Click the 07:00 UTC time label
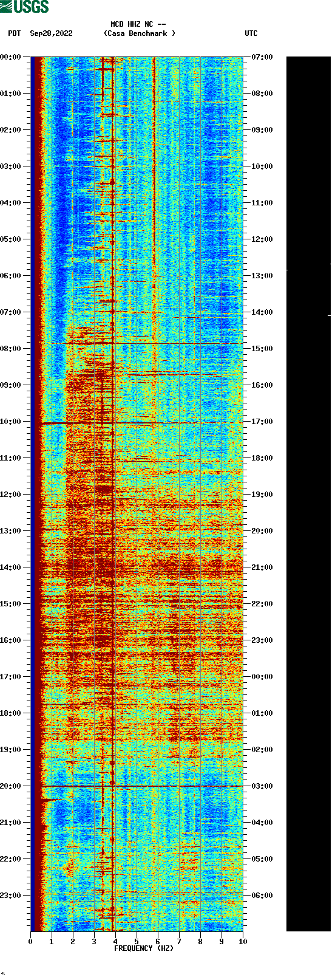The width and height of the screenshot is (335, 980). (x=262, y=57)
